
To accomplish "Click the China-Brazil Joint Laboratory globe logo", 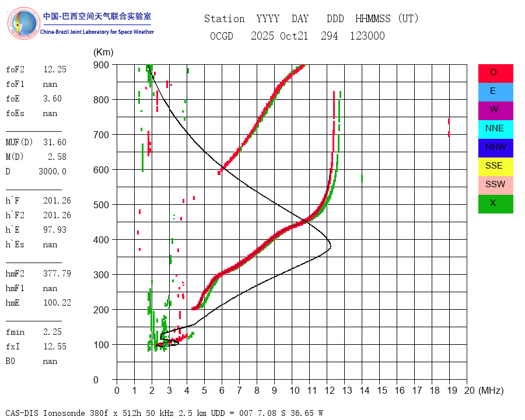I will point(23,23).
